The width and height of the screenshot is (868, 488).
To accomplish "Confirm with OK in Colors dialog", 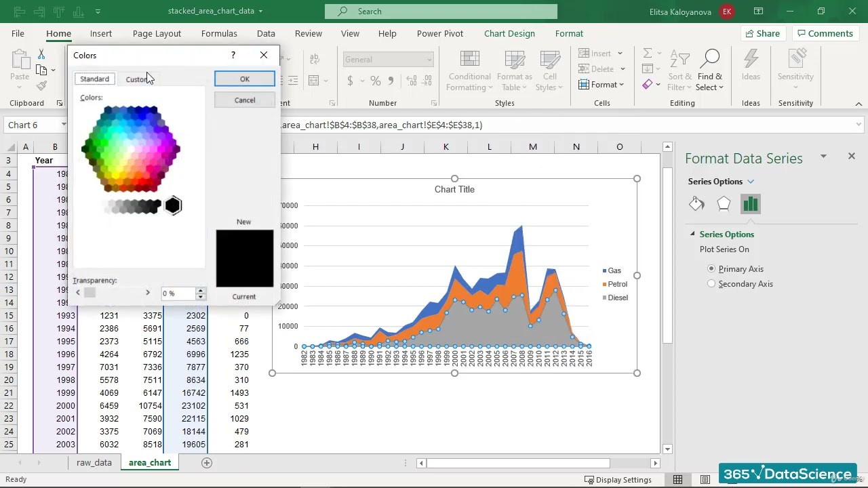I will pos(245,79).
